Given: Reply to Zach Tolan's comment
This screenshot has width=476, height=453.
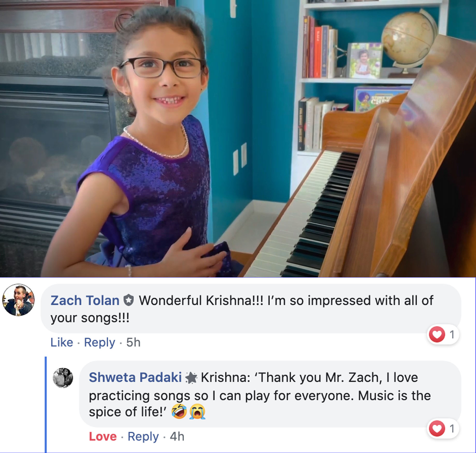Looking at the screenshot, I should point(99,343).
